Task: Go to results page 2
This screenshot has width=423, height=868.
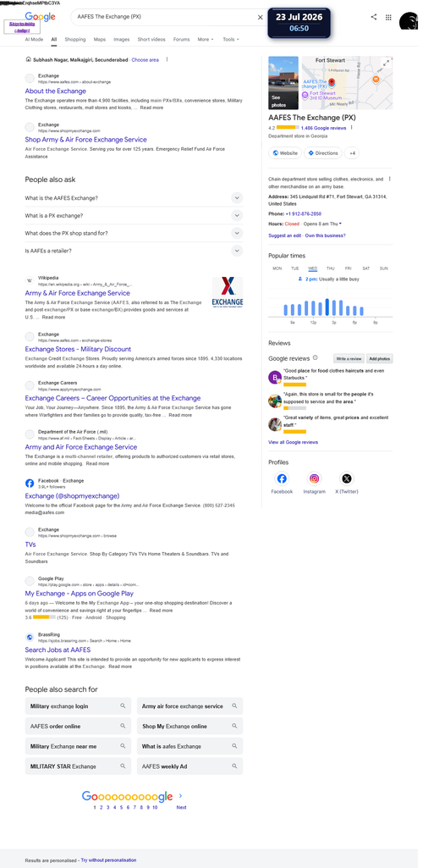Action: 102,808
